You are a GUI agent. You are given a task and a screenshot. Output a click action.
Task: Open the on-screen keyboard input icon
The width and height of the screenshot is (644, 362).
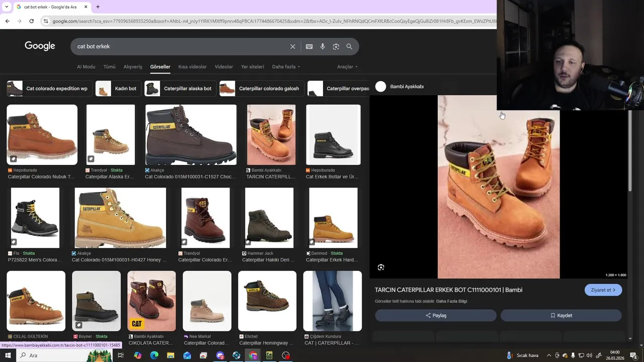[309, 46]
